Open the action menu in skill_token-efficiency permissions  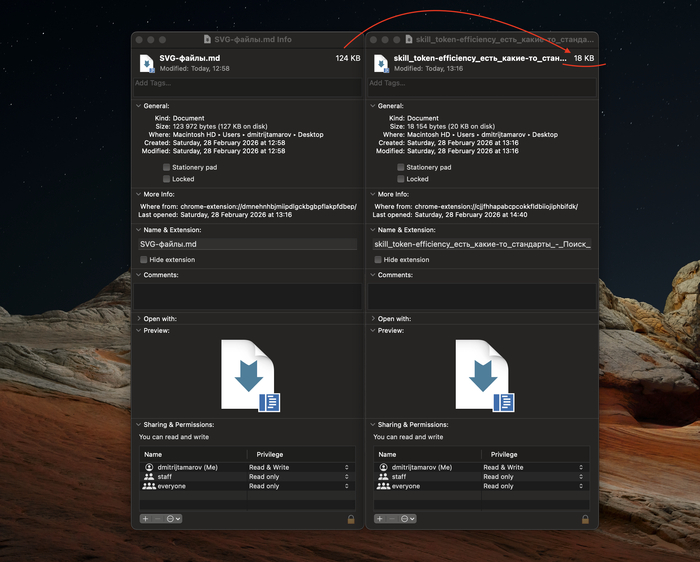coord(408,519)
